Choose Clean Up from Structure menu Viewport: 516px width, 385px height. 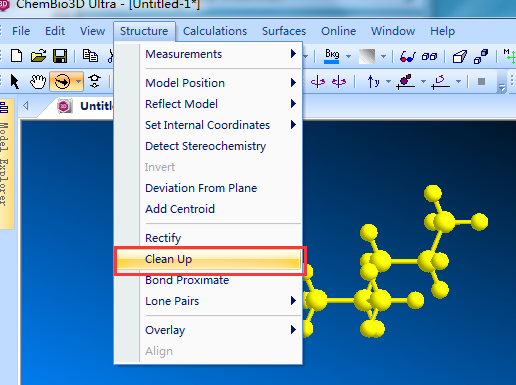click(x=208, y=259)
